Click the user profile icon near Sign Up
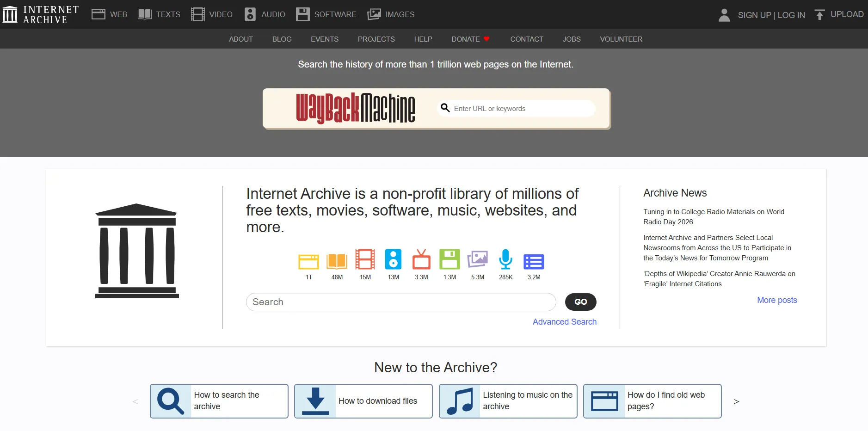 tap(724, 14)
